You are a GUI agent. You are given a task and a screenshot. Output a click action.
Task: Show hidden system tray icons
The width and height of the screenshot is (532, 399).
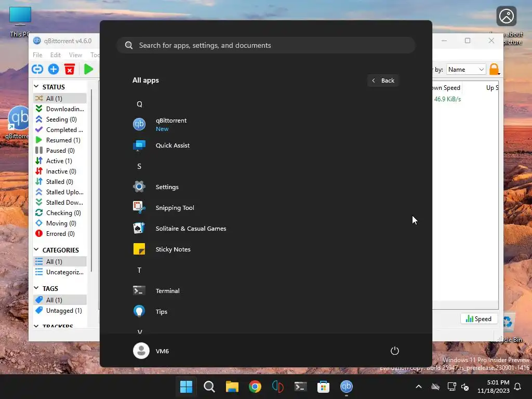tap(419, 387)
